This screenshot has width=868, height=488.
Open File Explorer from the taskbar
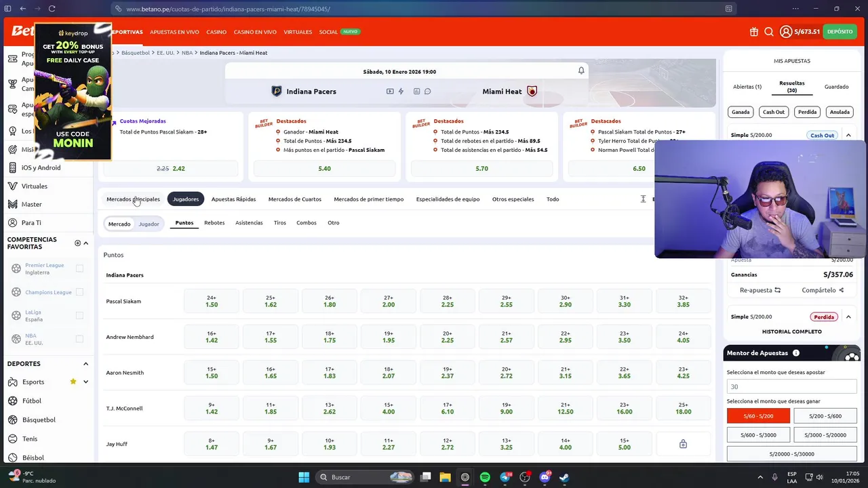[x=446, y=477]
